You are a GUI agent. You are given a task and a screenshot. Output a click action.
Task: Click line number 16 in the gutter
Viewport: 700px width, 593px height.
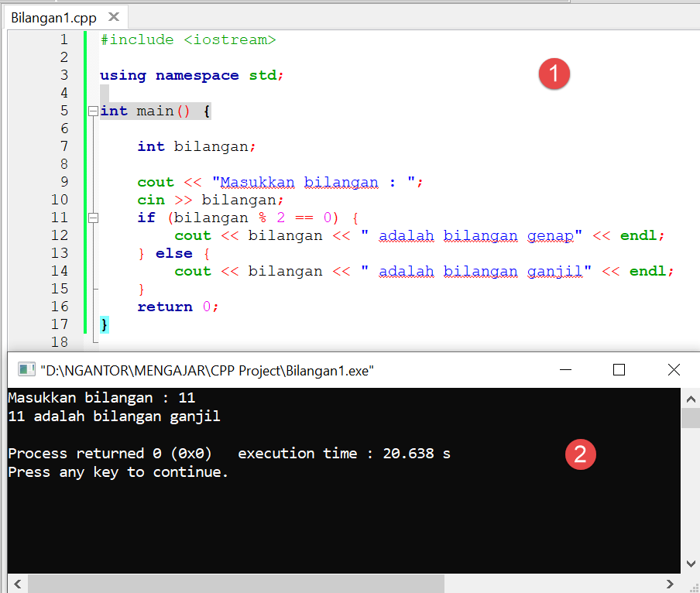[60, 307]
